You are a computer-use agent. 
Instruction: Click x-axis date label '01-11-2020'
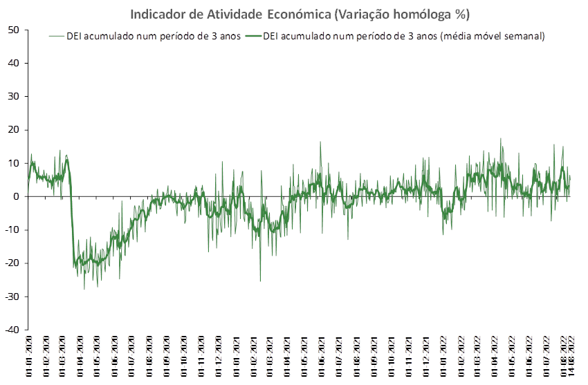[201, 356]
